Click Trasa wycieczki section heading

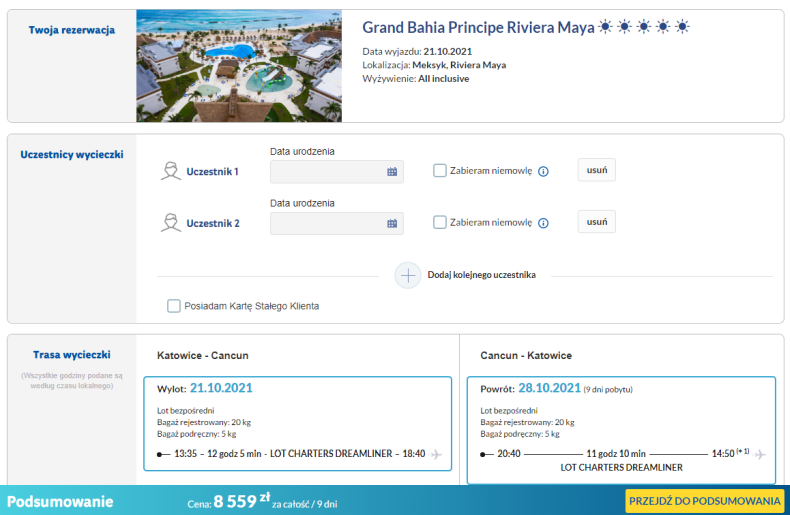[72, 354]
